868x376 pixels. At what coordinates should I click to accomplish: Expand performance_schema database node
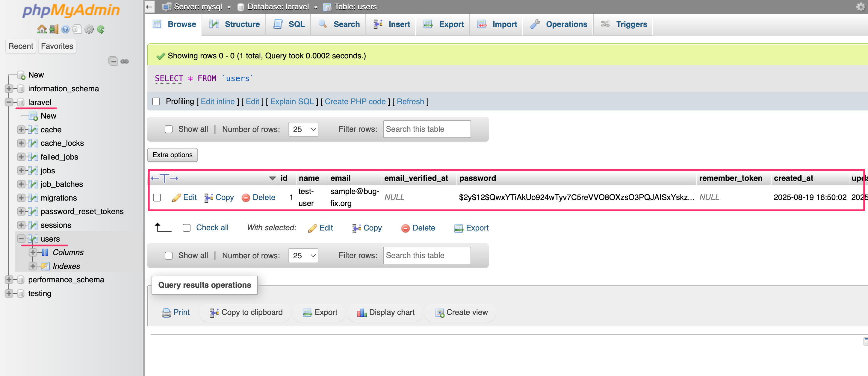point(9,280)
